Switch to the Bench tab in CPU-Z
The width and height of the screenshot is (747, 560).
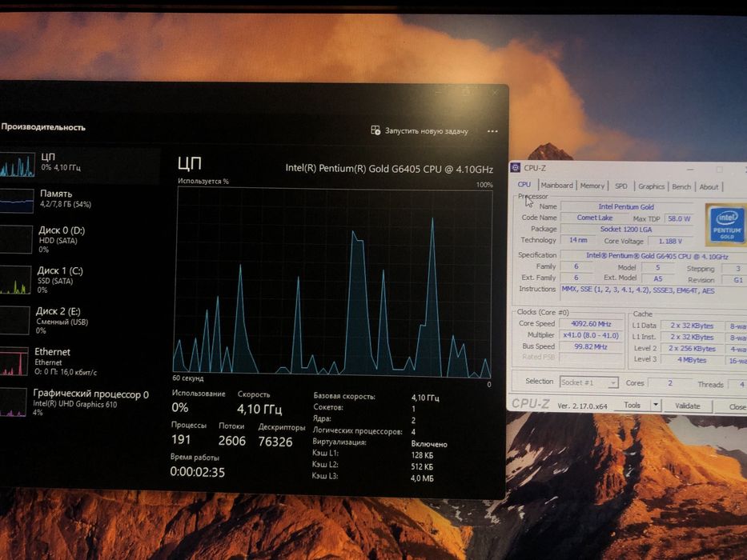[681, 186]
